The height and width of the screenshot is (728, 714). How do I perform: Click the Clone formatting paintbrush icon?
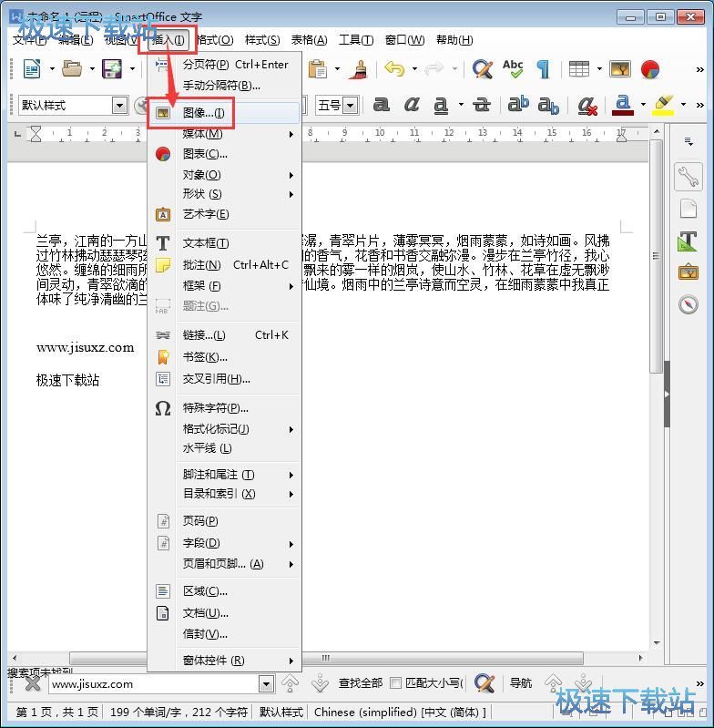pyautogui.click(x=358, y=68)
